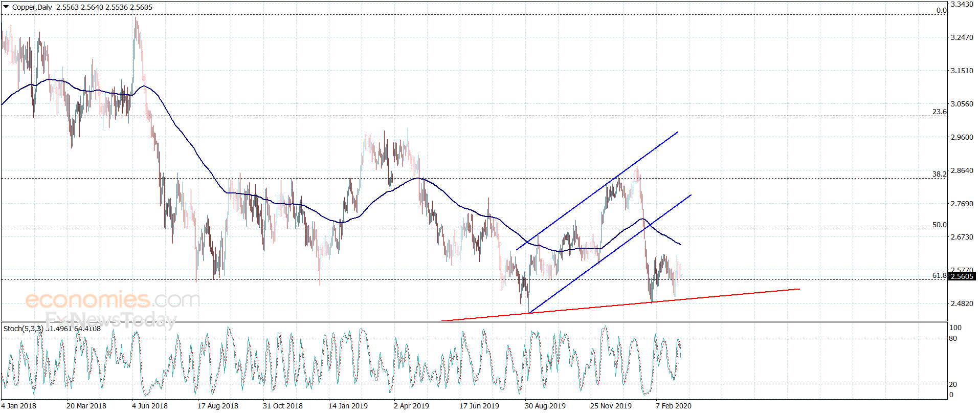Click the Stoch(5,3,3) indicator label
The width and height of the screenshot is (980, 413).
[24, 329]
